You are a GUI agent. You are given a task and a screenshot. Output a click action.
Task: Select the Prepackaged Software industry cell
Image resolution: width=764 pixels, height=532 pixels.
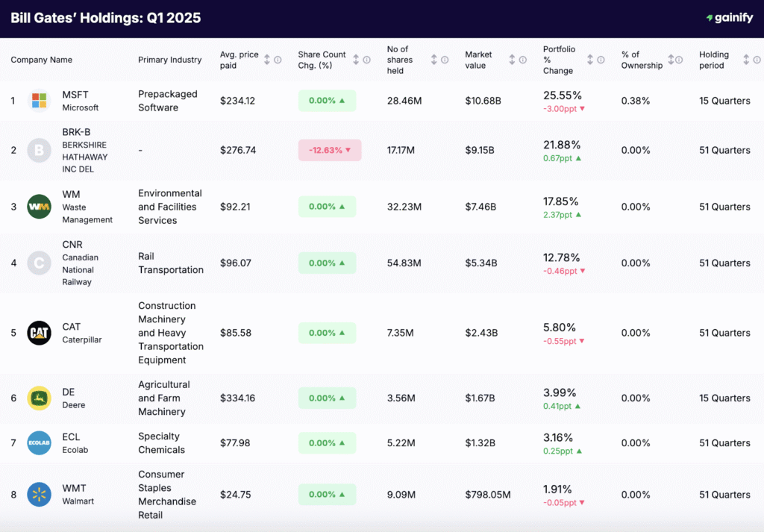[x=168, y=101]
